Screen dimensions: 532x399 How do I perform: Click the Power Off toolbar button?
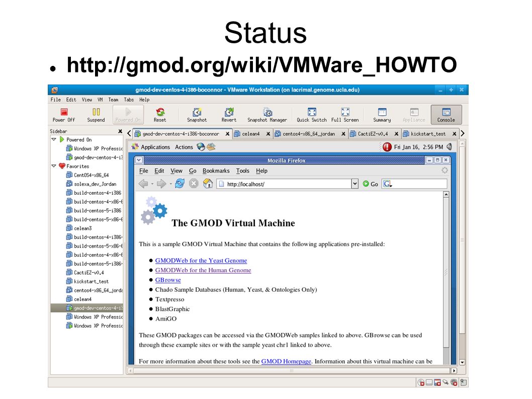pyautogui.click(x=64, y=115)
